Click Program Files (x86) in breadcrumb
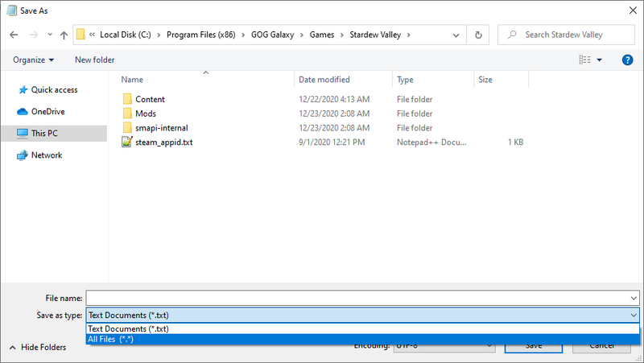This screenshot has height=363, width=644. (200, 35)
